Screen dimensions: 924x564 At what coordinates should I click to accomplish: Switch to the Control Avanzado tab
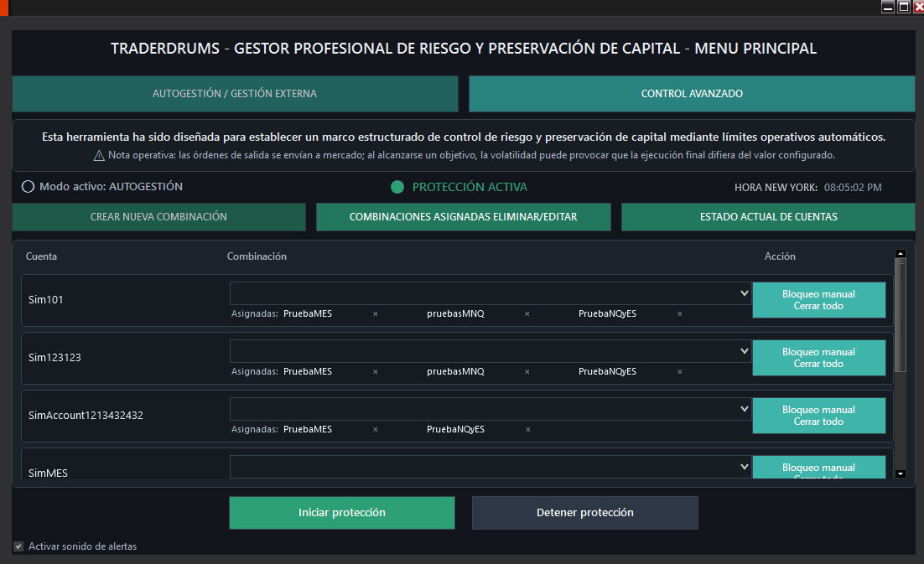tap(692, 94)
